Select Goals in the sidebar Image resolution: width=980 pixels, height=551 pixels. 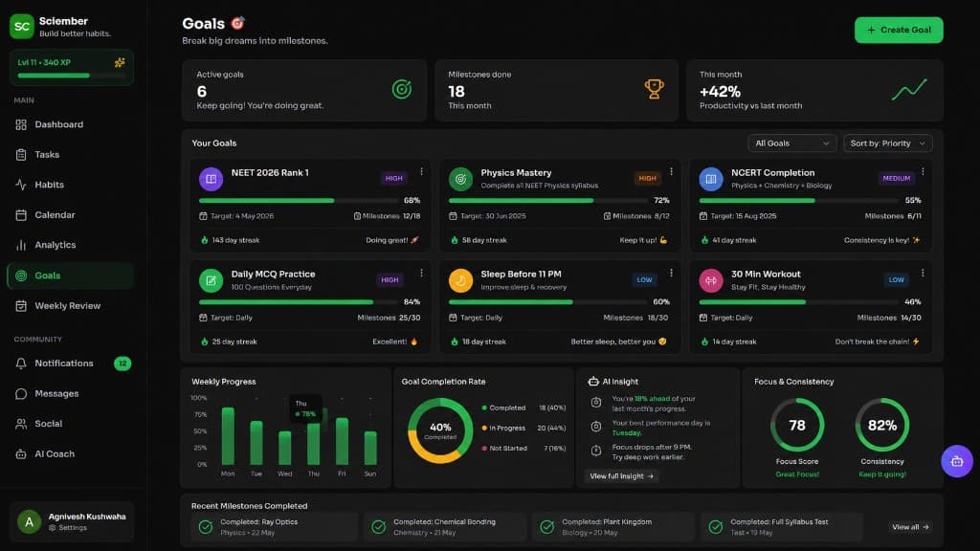(71, 275)
